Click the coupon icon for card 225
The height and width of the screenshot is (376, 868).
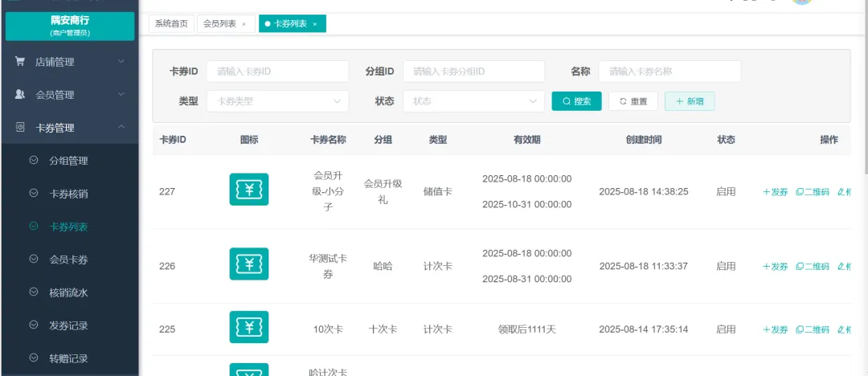click(x=249, y=328)
